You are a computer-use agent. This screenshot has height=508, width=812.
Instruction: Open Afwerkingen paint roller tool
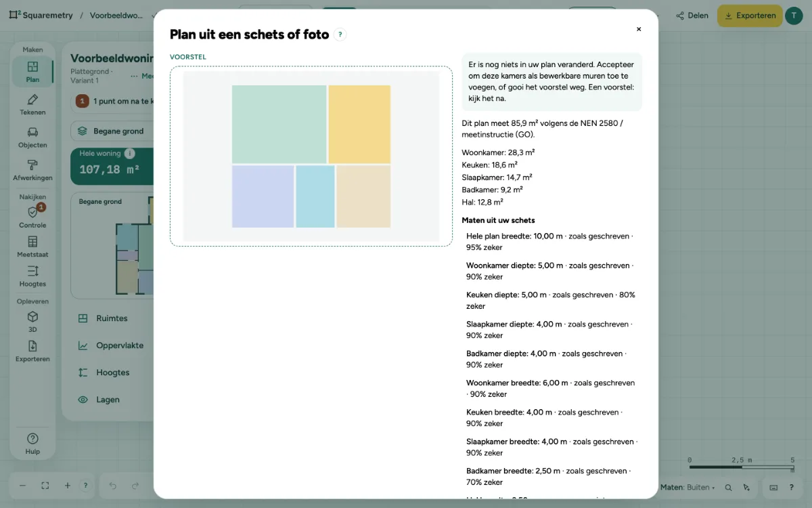[x=32, y=169]
